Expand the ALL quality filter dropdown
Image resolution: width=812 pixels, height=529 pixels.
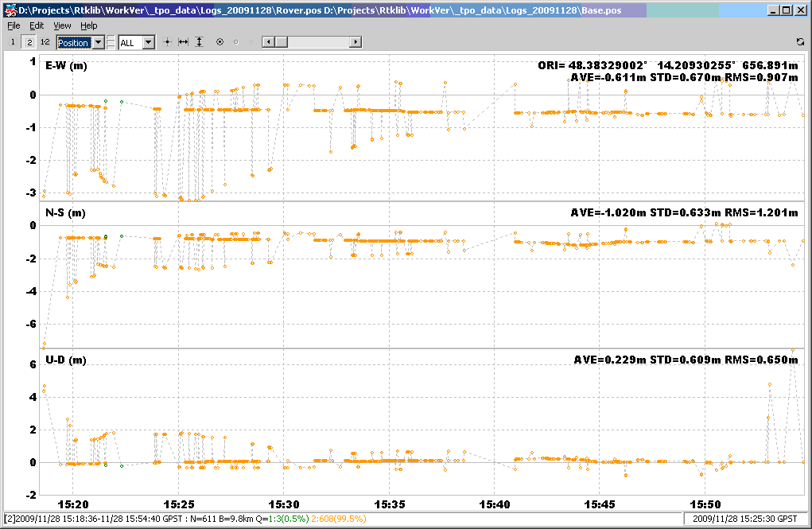coord(149,42)
